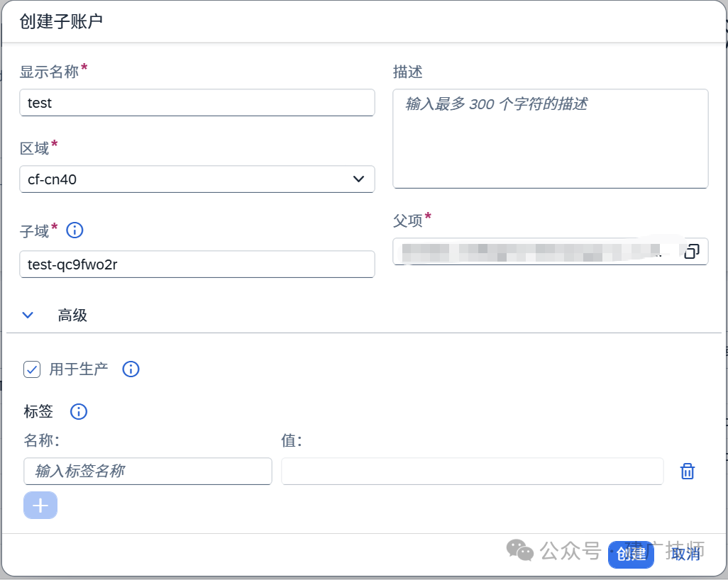
Task: Click the 父项 field
Action: click(x=550, y=252)
